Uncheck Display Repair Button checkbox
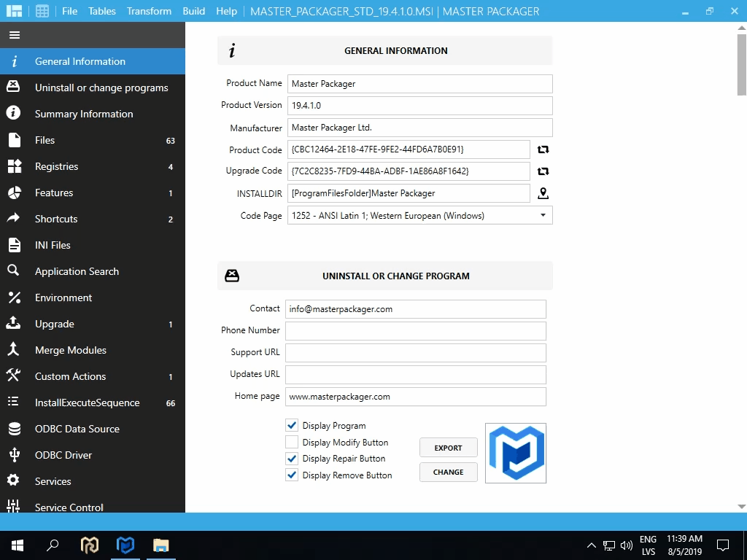Image resolution: width=747 pixels, height=560 pixels. [292, 458]
